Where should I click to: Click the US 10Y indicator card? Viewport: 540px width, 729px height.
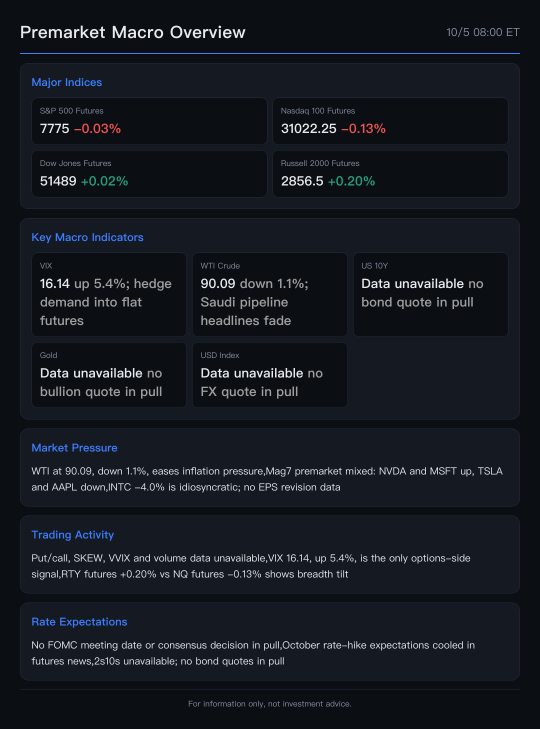pyautogui.click(x=431, y=294)
